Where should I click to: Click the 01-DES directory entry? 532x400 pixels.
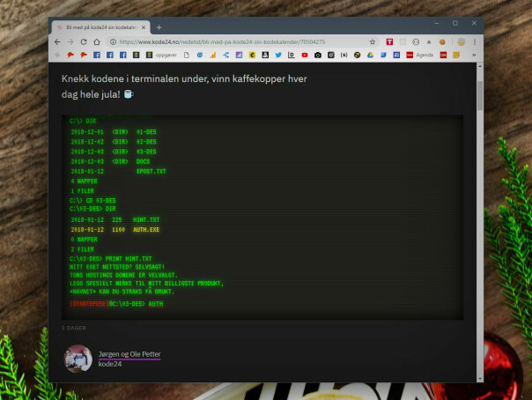tap(146, 131)
